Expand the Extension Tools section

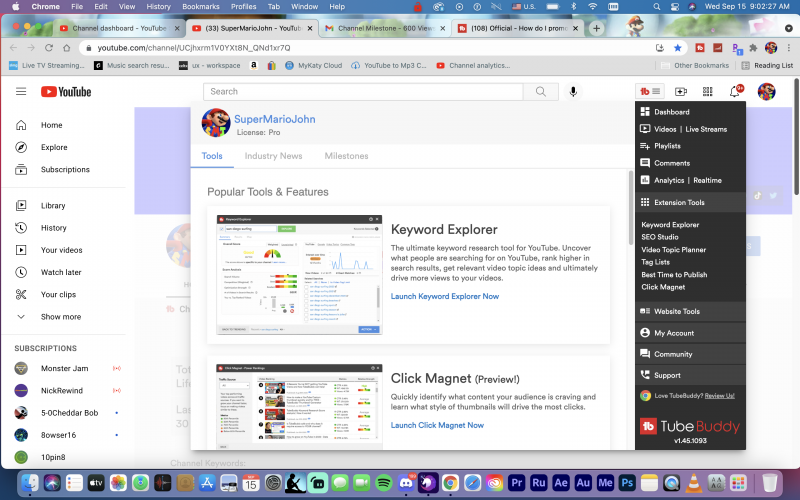point(679,202)
